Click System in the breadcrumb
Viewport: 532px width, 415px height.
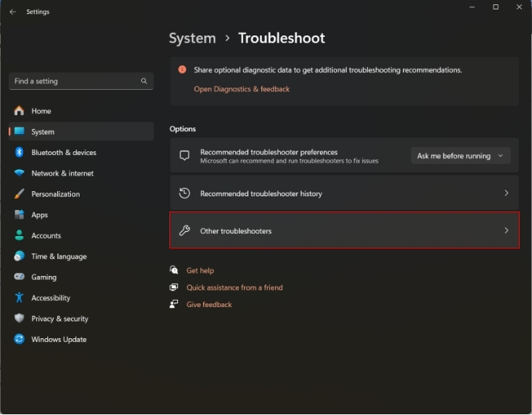193,38
